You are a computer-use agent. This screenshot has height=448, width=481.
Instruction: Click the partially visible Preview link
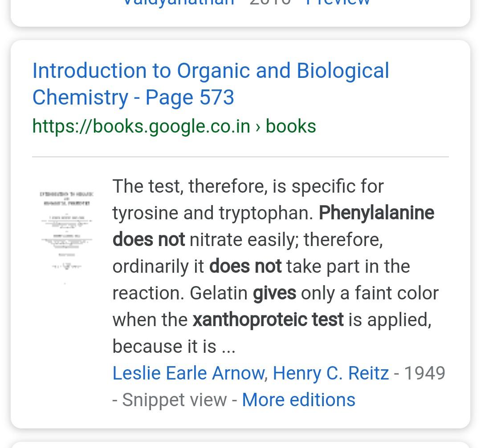point(338,3)
